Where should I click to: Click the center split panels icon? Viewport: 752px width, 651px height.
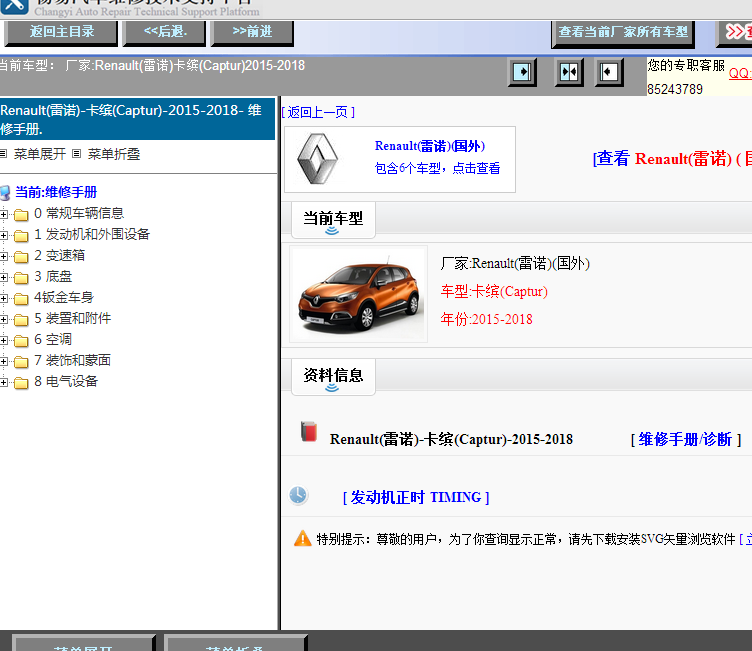click(569, 72)
